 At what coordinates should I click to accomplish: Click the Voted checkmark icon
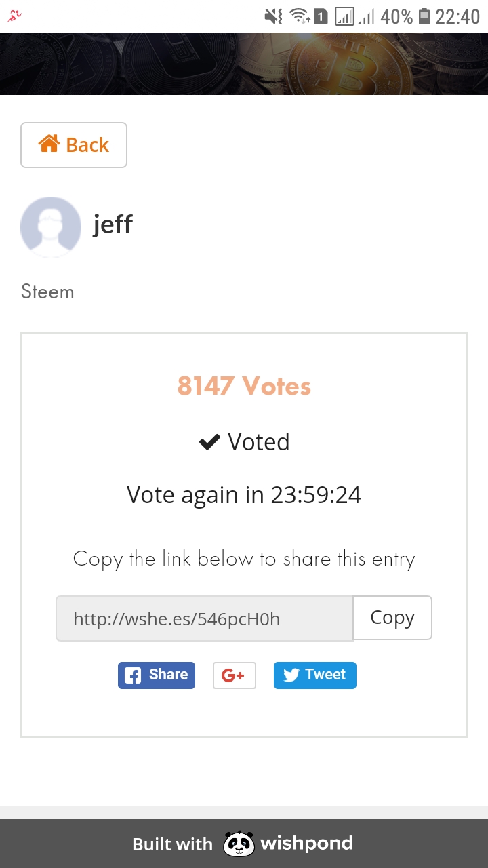pos(209,442)
